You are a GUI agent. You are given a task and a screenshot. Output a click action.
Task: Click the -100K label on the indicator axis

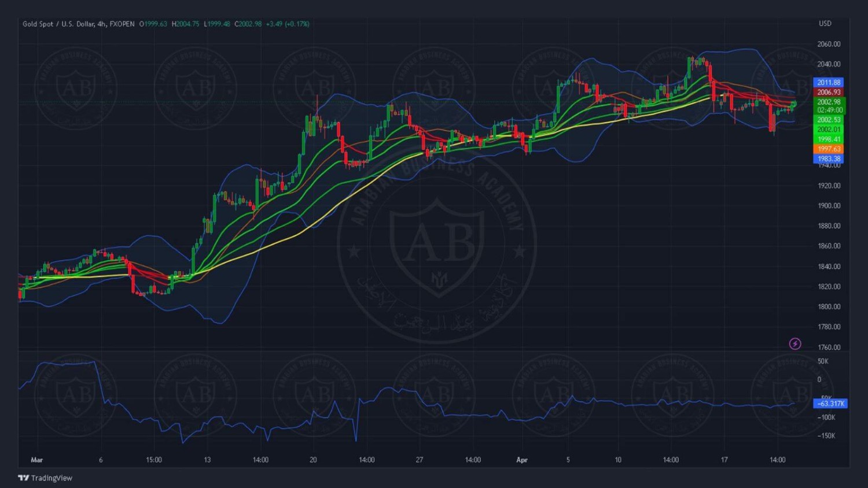(826, 417)
